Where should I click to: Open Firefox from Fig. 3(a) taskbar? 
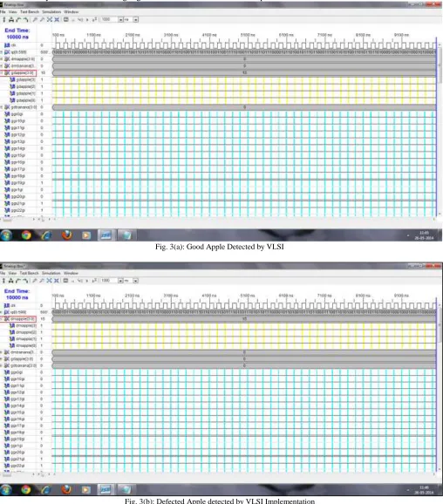[x=66, y=235]
